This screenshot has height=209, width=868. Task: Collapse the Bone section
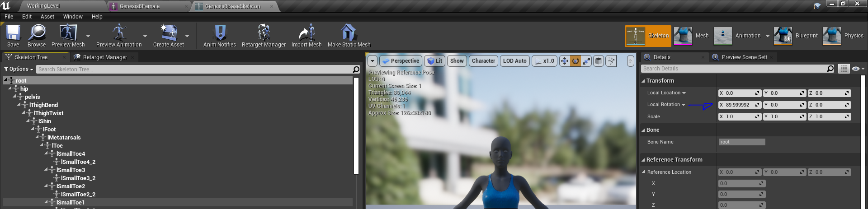point(643,130)
